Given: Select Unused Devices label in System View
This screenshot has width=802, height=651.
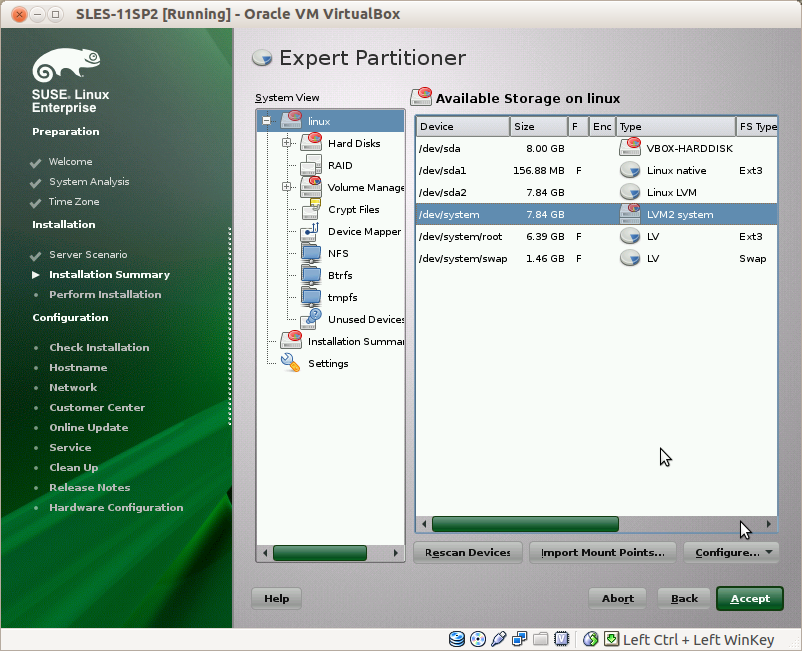Looking at the screenshot, I should coord(366,319).
